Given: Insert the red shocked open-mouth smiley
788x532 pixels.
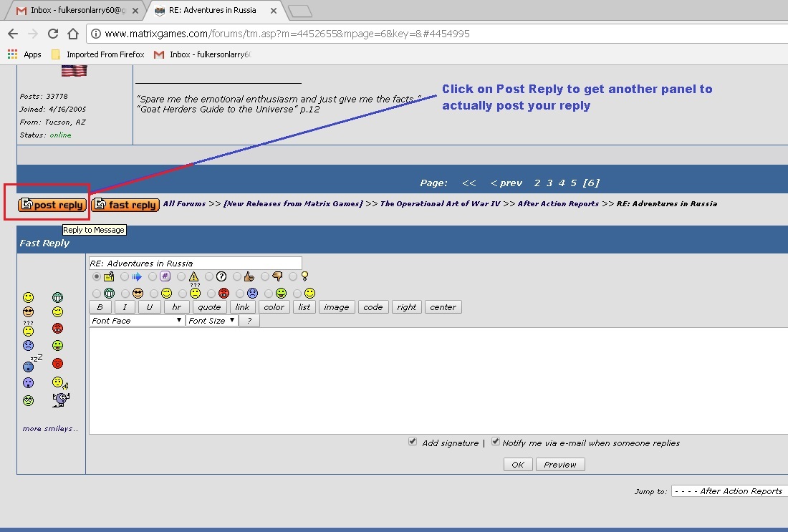Looking at the screenshot, I should point(58,363).
